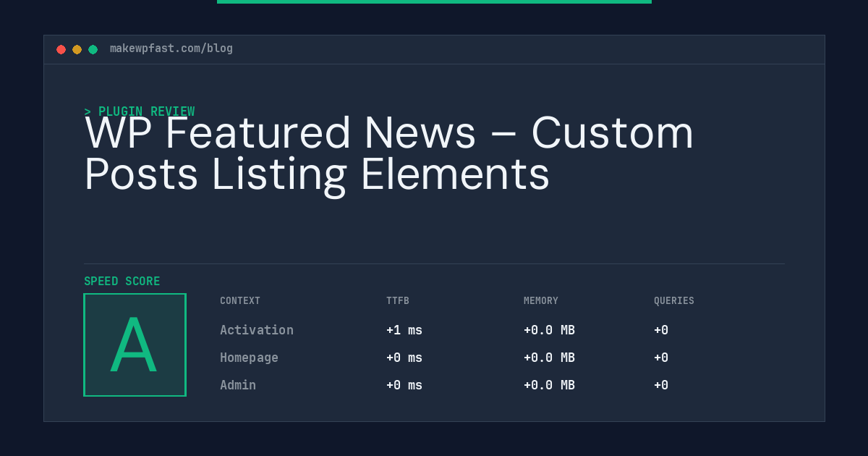Click the 'SPEED SCORE' label
Screen dimensions: 868x456
pos(122,282)
